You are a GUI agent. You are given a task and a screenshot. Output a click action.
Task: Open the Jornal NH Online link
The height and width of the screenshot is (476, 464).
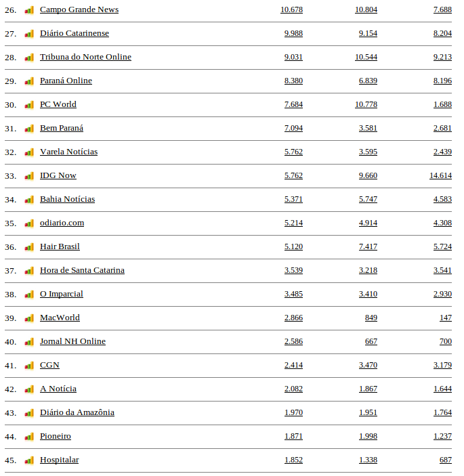coord(72,341)
